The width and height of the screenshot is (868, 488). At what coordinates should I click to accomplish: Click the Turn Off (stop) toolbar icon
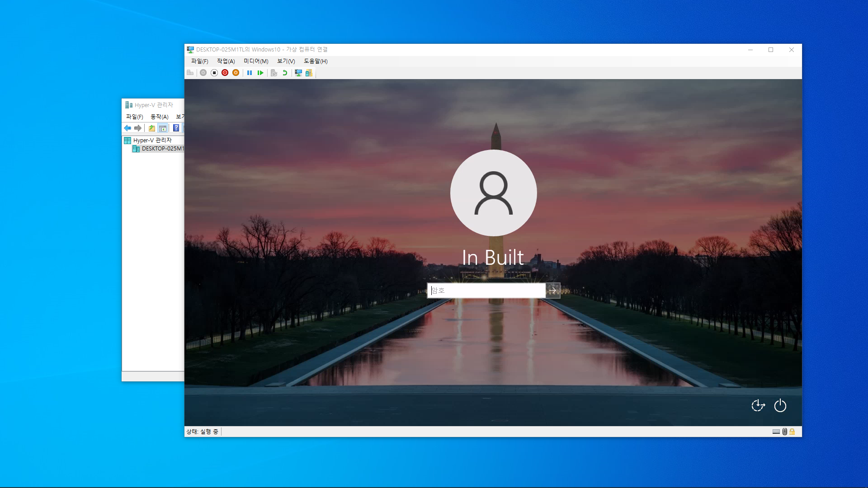(x=214, y=73)
